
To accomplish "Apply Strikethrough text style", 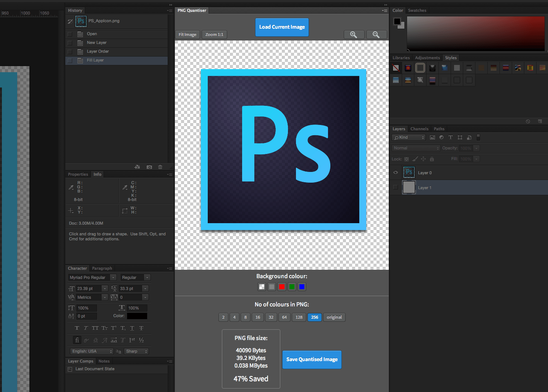I will tap(141, 328).
